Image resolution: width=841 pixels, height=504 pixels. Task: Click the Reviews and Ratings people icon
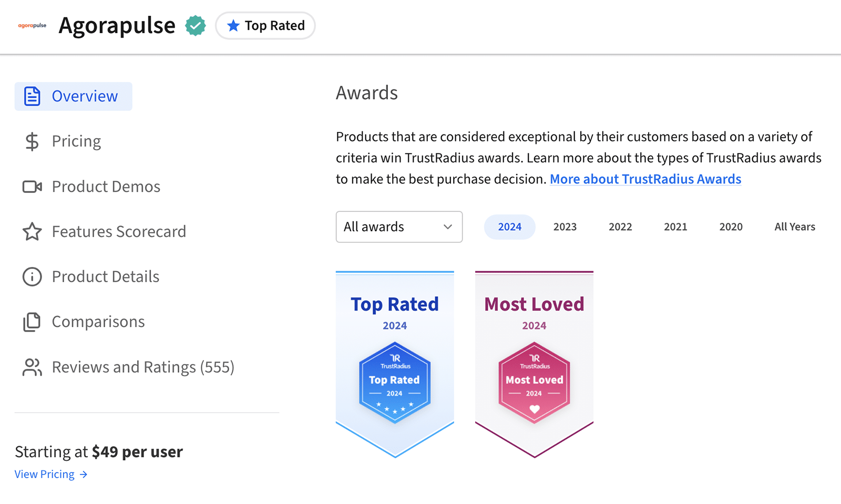coord(32,367)
